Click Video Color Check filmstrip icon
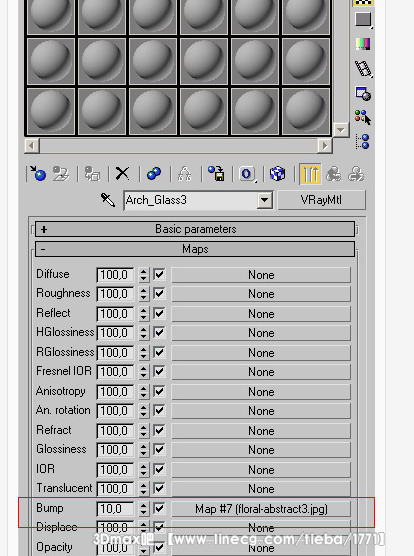Screen dimensions: 414x556 tap(363, 68)
